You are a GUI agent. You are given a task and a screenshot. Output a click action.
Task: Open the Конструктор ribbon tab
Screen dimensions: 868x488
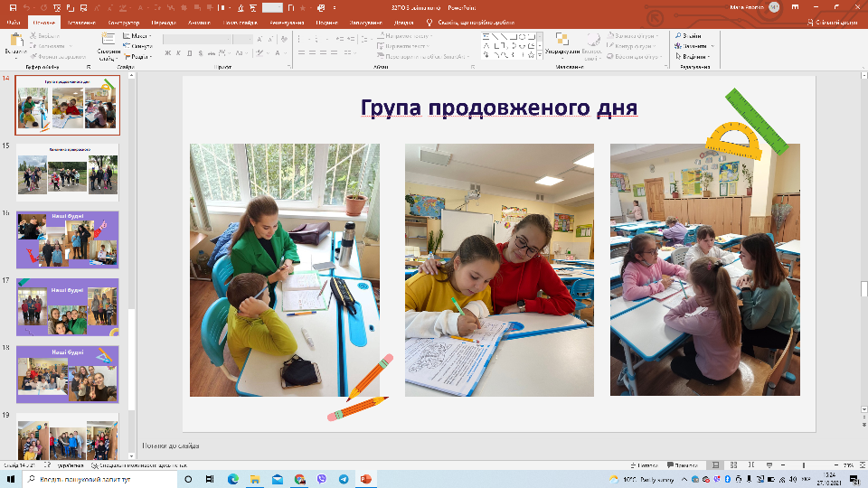122,21
